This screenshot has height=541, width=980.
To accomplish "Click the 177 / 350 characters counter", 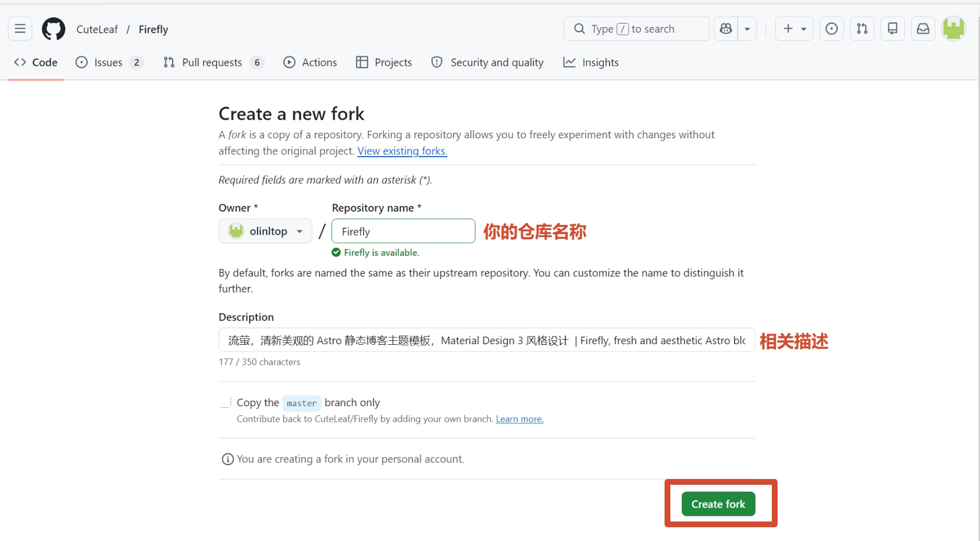I will 259,362.
